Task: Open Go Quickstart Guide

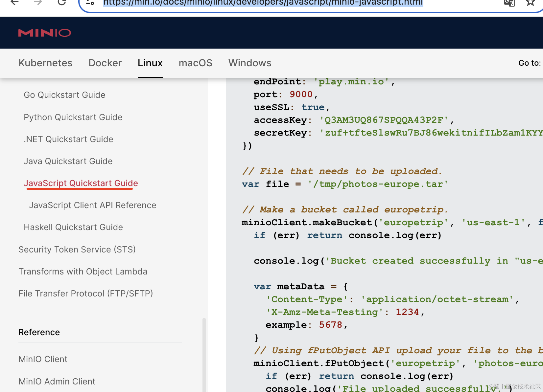Action: click(x=64, y=95)
